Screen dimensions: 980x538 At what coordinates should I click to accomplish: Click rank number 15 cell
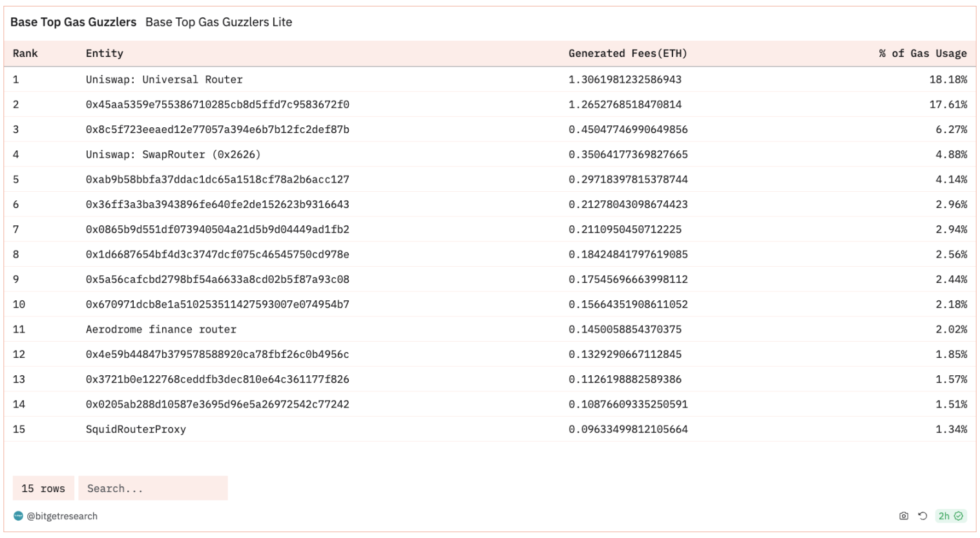19,429
